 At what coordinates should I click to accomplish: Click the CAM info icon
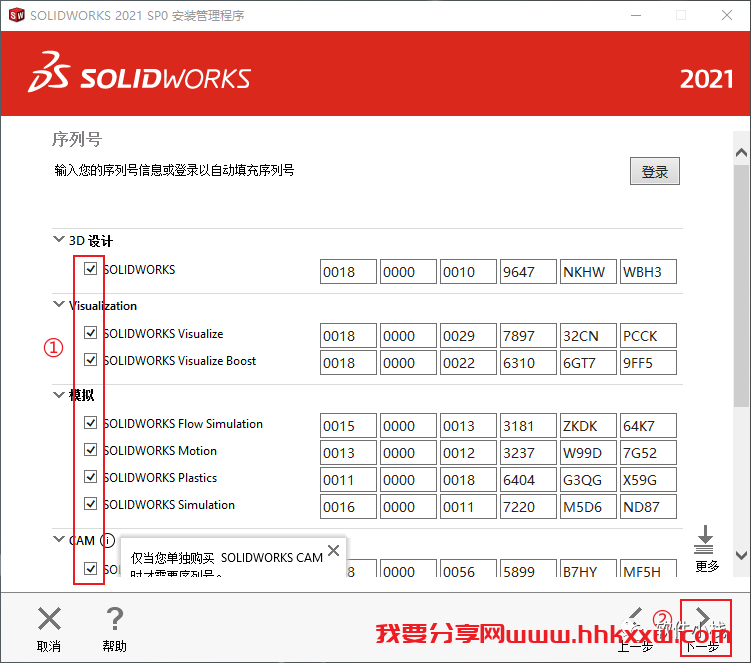point(107,540)
